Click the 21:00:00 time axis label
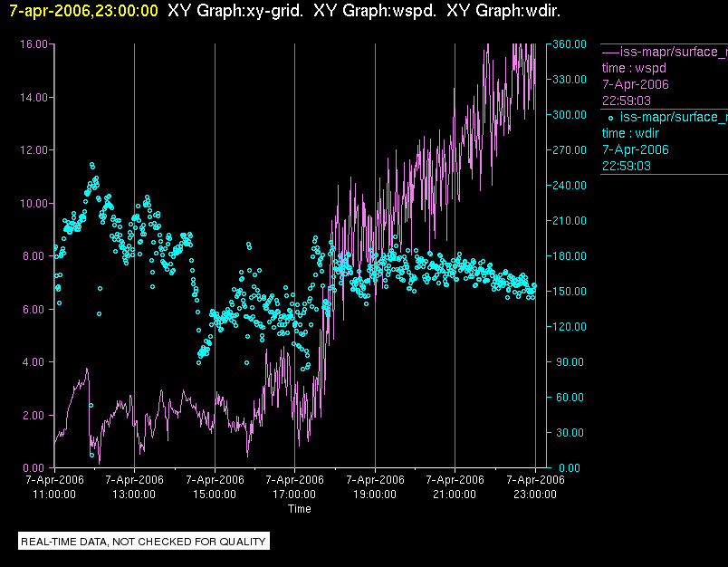The height and width of the screenshot is (567, 728). 455,495
